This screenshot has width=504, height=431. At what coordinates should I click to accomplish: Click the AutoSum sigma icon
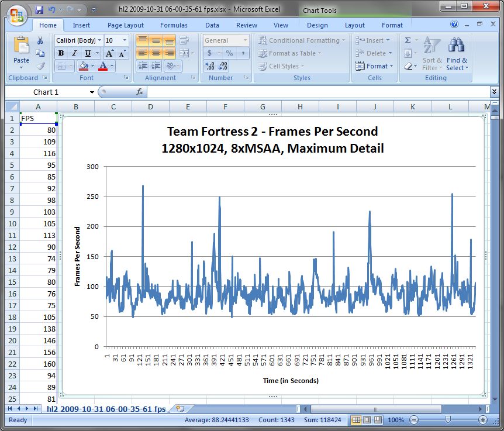coord(408,40)
